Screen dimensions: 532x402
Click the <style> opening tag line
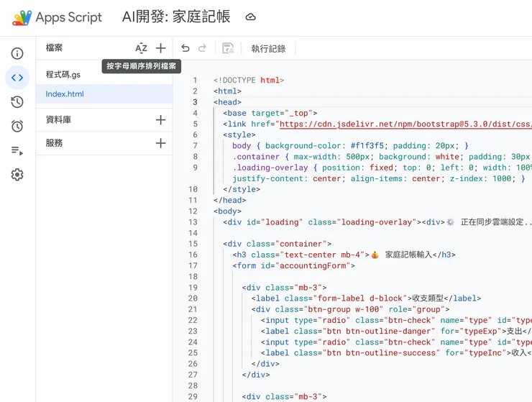[x=239, y=134]
